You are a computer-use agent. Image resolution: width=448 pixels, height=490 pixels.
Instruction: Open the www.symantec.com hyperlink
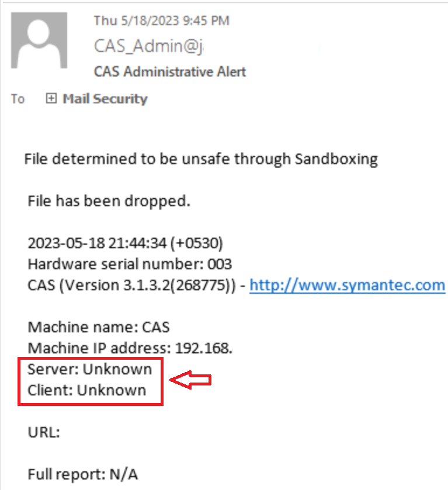point(347,285)
